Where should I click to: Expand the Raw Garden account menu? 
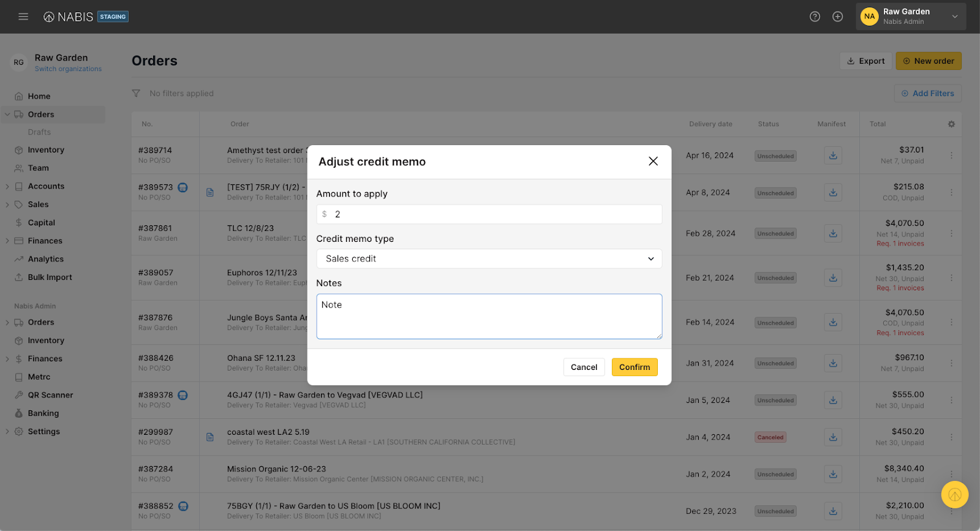954,17
